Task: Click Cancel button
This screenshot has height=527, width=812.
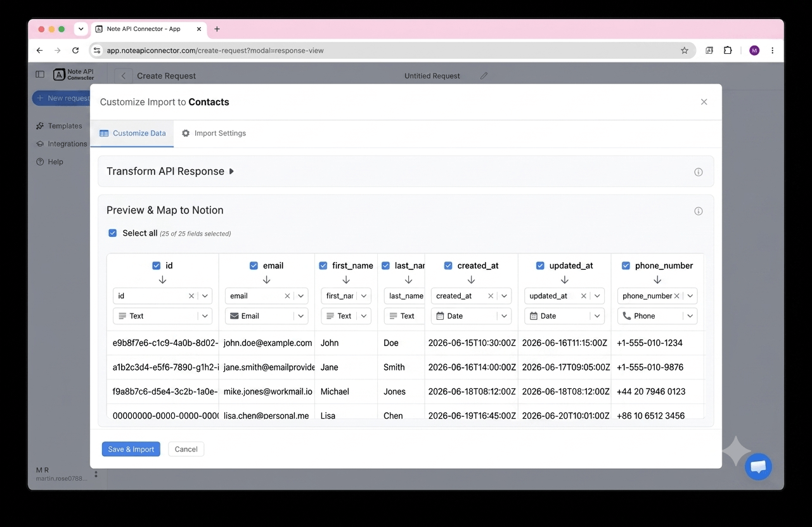Action: click(x=186, y=449)
